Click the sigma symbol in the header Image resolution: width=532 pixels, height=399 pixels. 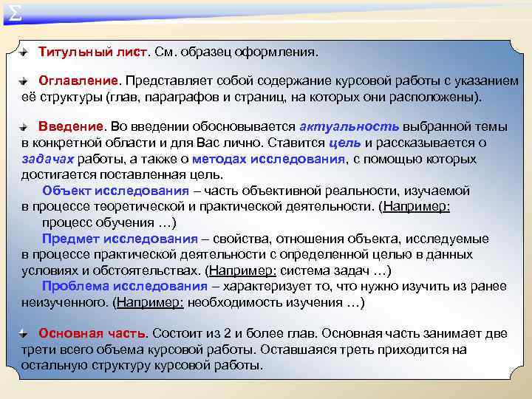coord(15,13)
